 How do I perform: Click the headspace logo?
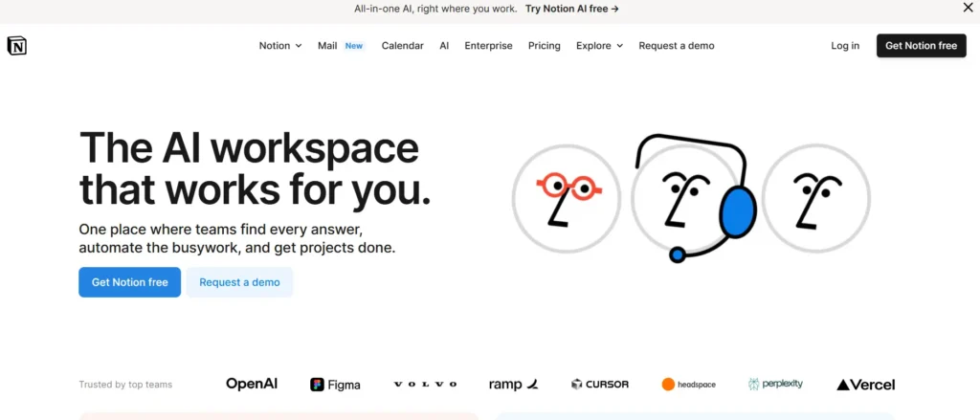click(x=689, y=385)
